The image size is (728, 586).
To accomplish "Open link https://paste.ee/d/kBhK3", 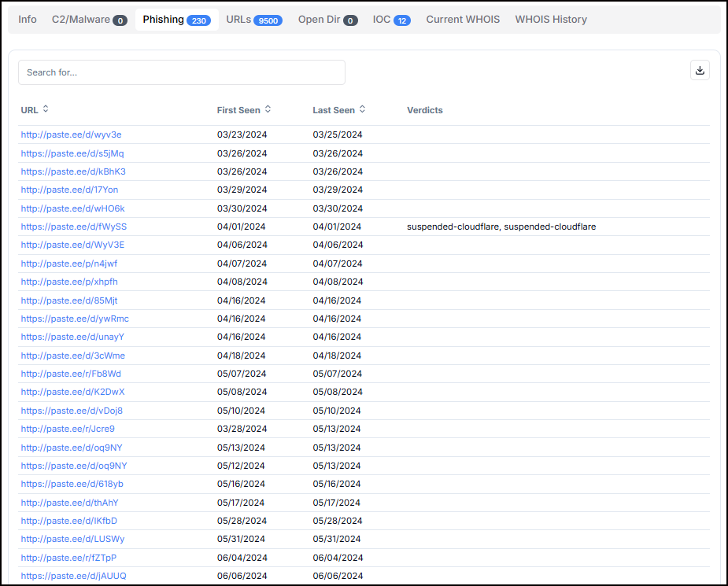I will [x=73, y=171].
